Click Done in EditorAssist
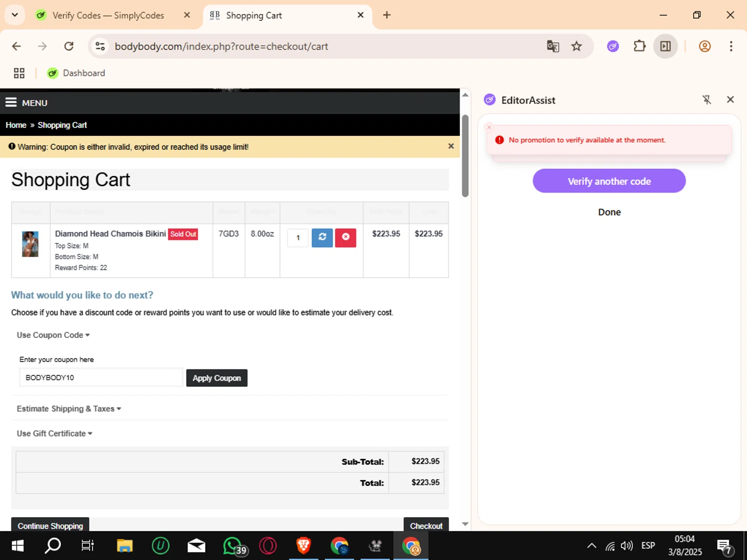 point(609,212)
